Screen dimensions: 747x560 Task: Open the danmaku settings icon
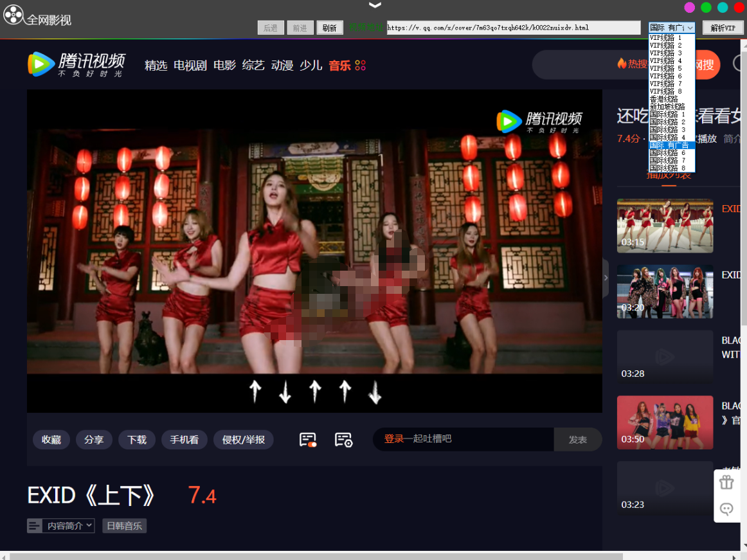point(343,440)
